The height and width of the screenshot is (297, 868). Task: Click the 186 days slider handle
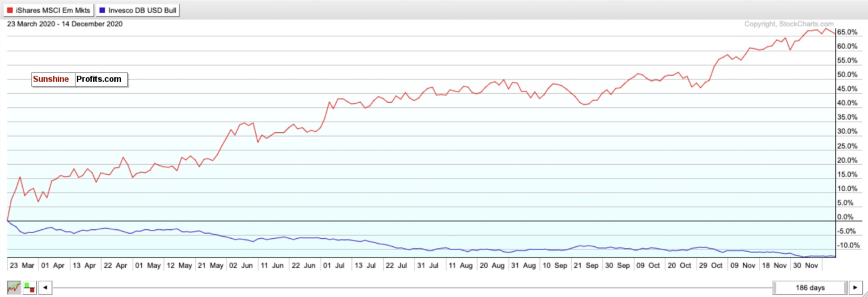tap(810, 288)
